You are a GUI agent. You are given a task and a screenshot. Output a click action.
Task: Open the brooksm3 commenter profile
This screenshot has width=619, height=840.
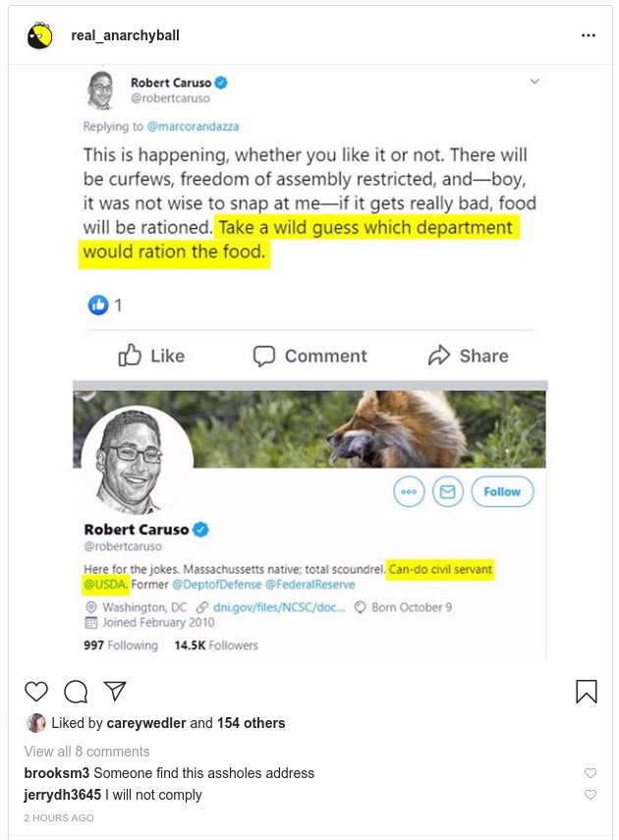56,773
